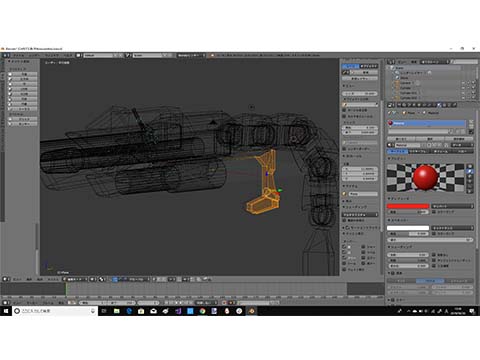480x360 pixels.
Task: Click the Blender icon in the Windows taskbar
Action: coord(251,311)
